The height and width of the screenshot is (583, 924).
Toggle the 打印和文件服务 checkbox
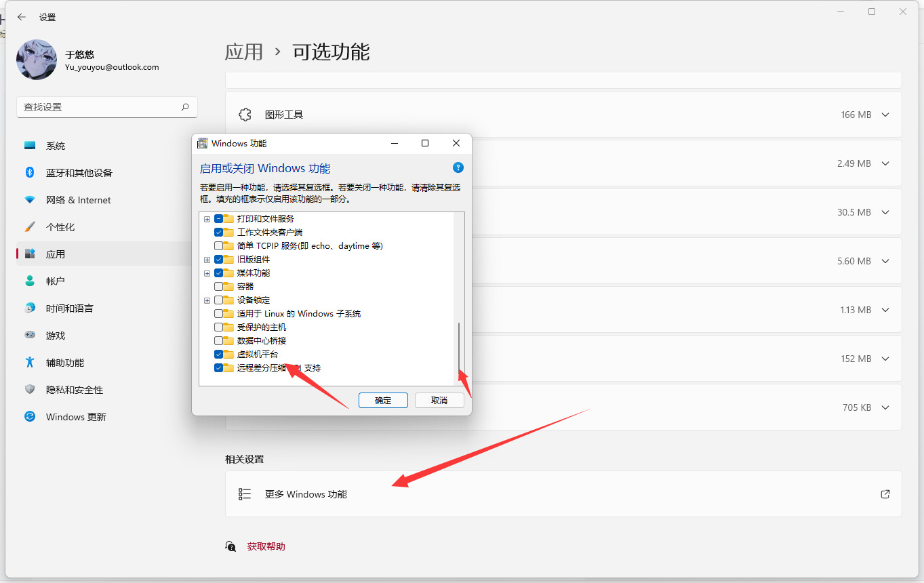click(x=218, y=219)
